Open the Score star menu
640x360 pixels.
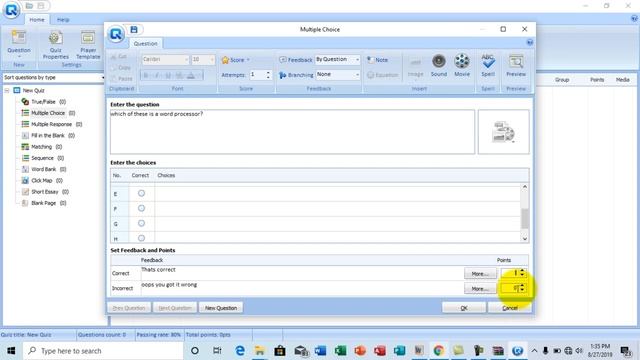[x=236, y=60]
